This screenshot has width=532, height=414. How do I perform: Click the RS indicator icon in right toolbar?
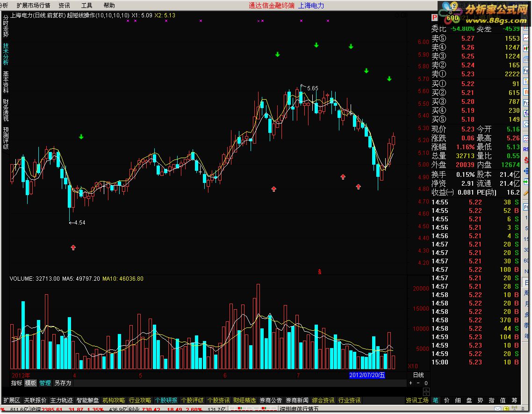(526, 149)
